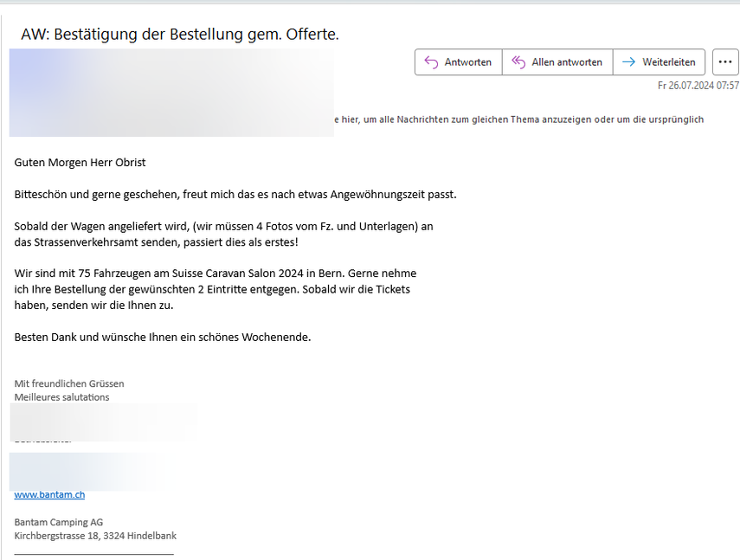
Task: Click the timestamp Fr 26.07.2024 07:57
Action: 698,86
